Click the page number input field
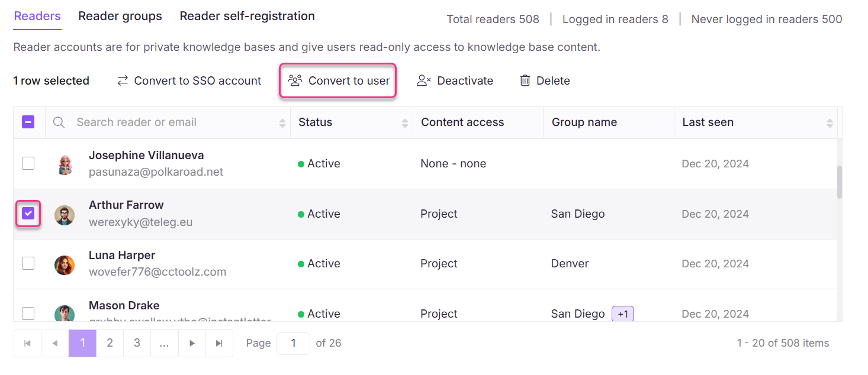This screenshot has width=868, height=375. 293,343
